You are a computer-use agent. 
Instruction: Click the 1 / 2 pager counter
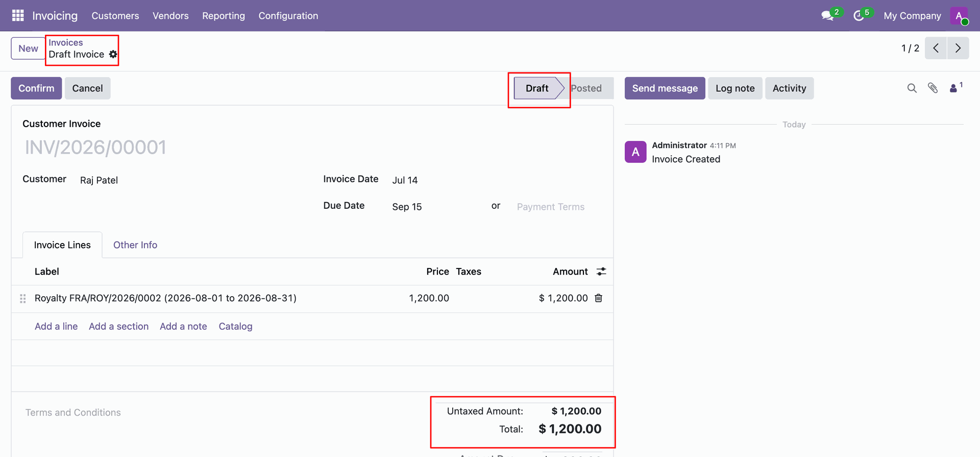[x=910, y=48]
